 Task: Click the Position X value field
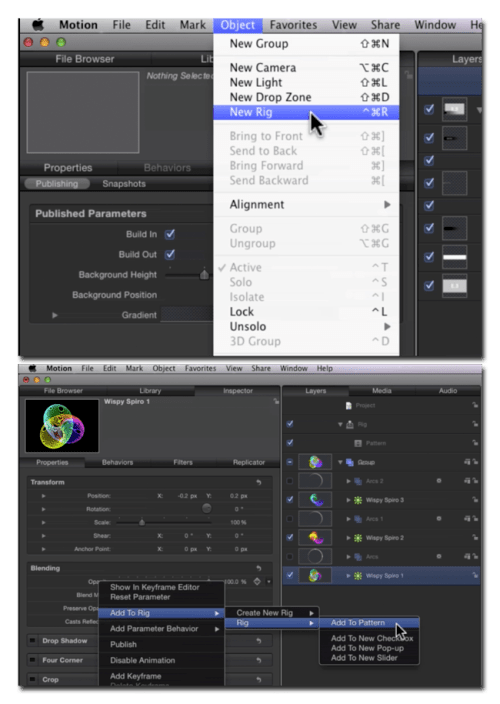click(188, 496)
